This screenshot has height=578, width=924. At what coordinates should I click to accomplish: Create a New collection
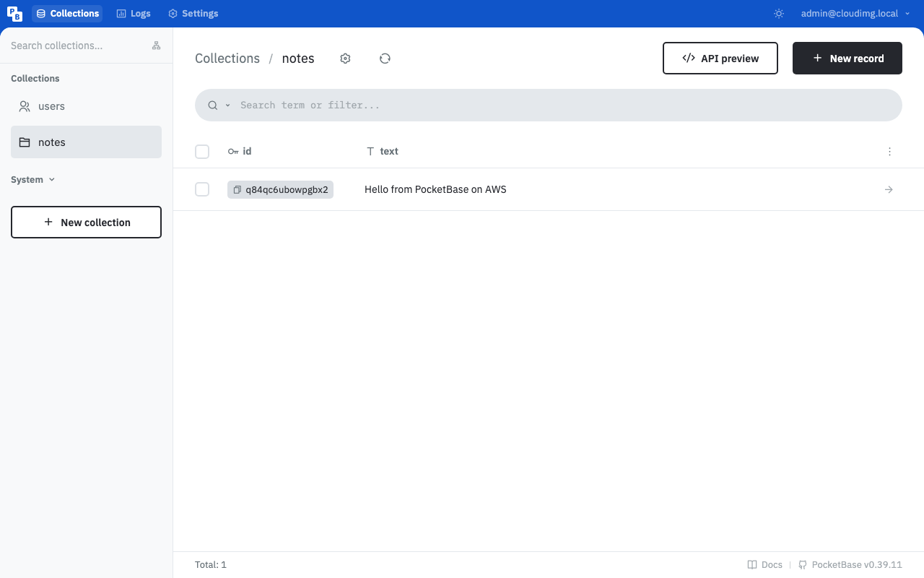tap(86, 223)
